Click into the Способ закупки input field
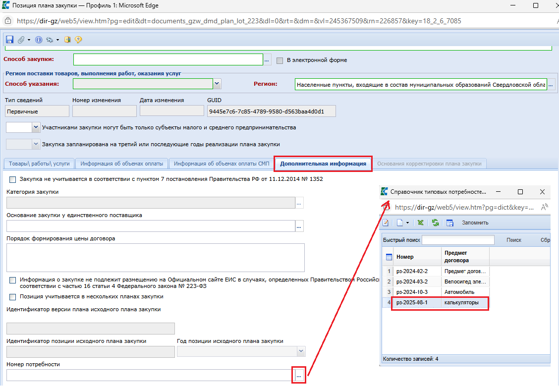Image resolution: width=559 pixels, height=392 pixels. coord(168,59)
